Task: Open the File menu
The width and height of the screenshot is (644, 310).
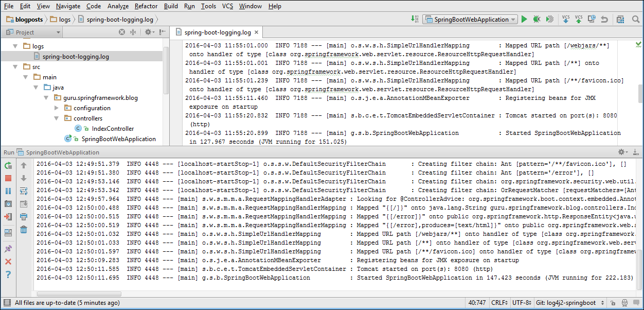Action: [x=9, y=6]
